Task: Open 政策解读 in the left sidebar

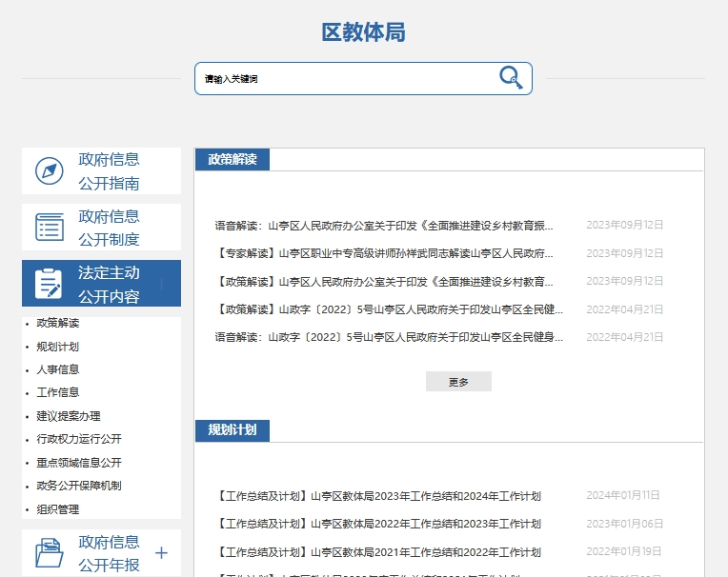Action: pyautogui.click(x=58, y=323)
